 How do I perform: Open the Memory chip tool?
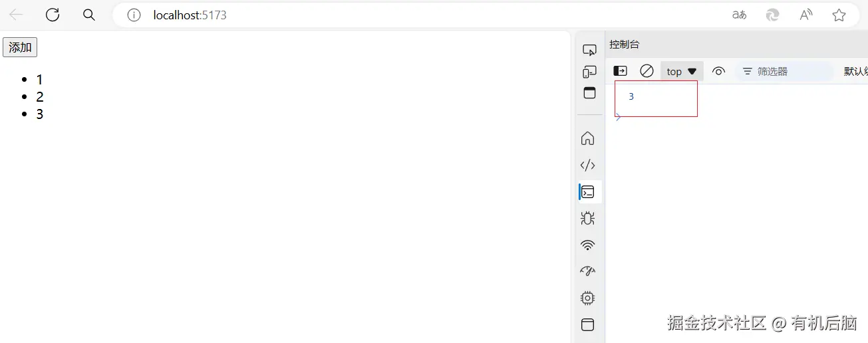587,298
